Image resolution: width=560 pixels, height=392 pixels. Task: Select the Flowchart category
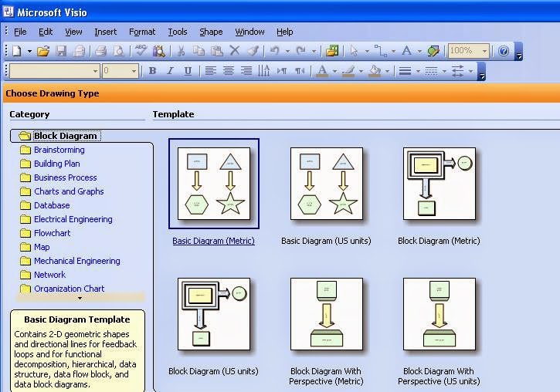53,233
